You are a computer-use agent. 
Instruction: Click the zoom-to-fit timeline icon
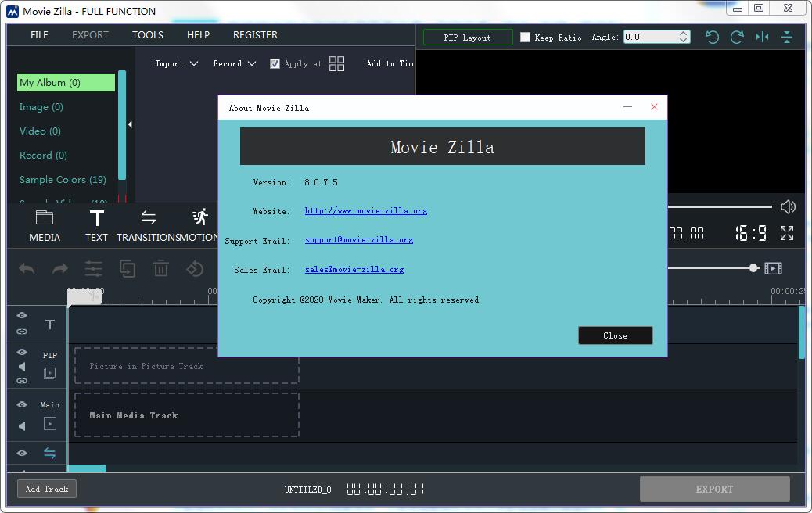(773, 268)
